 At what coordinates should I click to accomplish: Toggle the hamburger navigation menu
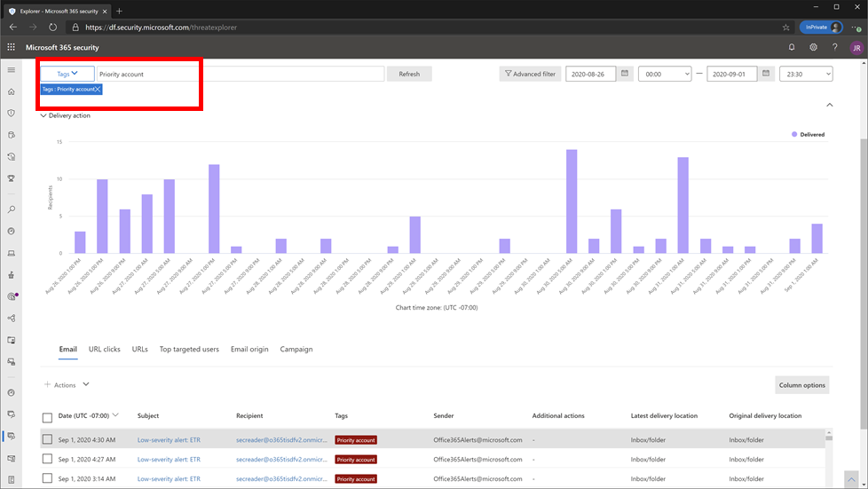click(x=11, y=70)
